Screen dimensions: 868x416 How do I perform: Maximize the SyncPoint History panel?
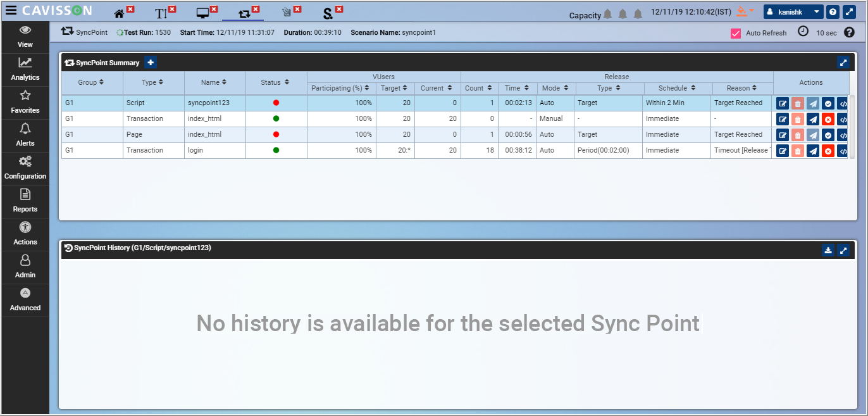843,250
